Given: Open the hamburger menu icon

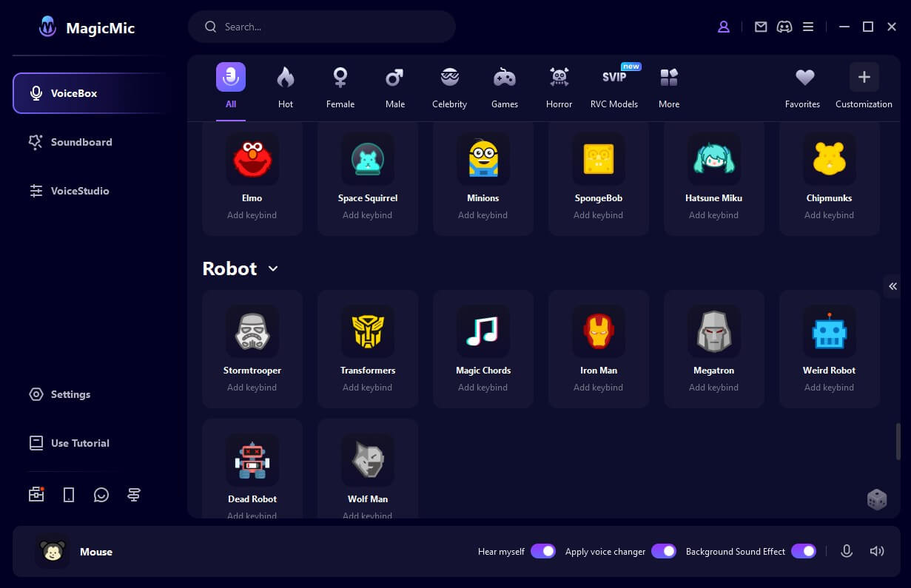Looking at the screenshot, I should pyautogui.click(x=808, y=27).
